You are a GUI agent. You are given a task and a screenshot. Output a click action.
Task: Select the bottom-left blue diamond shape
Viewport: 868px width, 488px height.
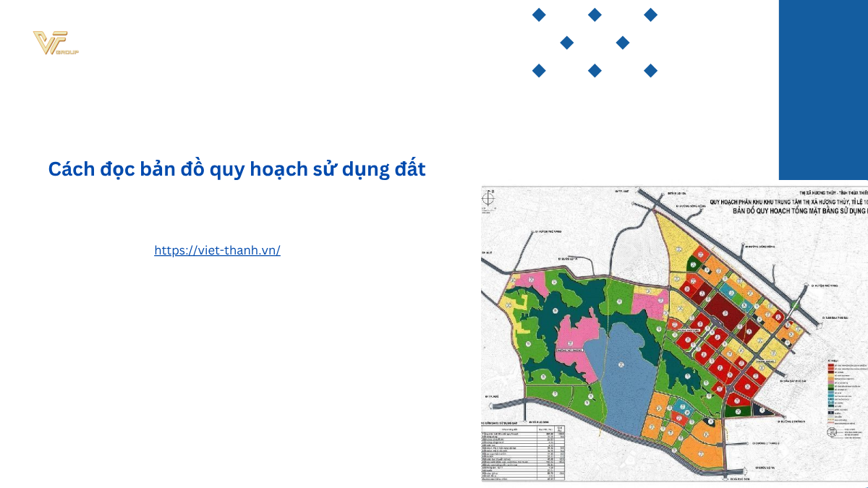click(x=539, y=70)
